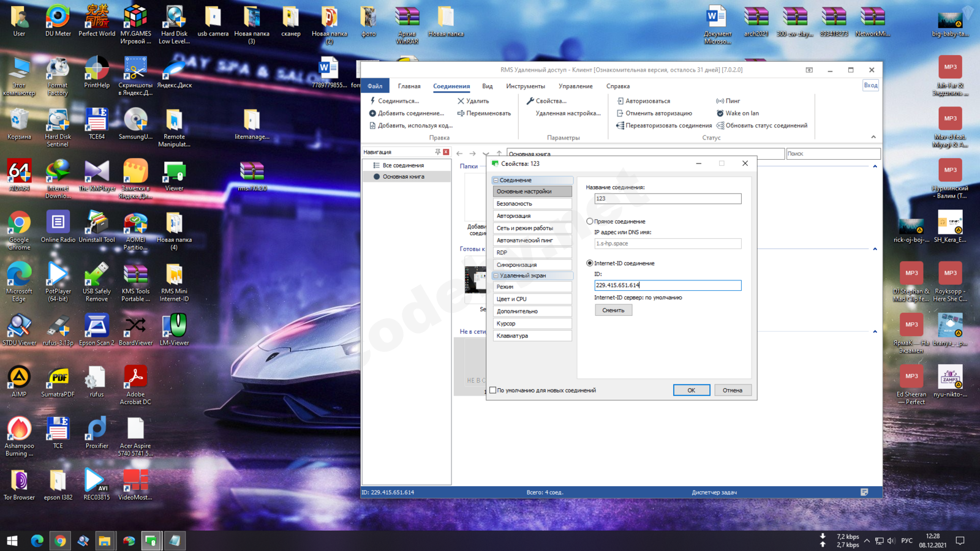This screenshot has height=551, width=980.
Task: Click the Сменить button
Action: (613, 310)
